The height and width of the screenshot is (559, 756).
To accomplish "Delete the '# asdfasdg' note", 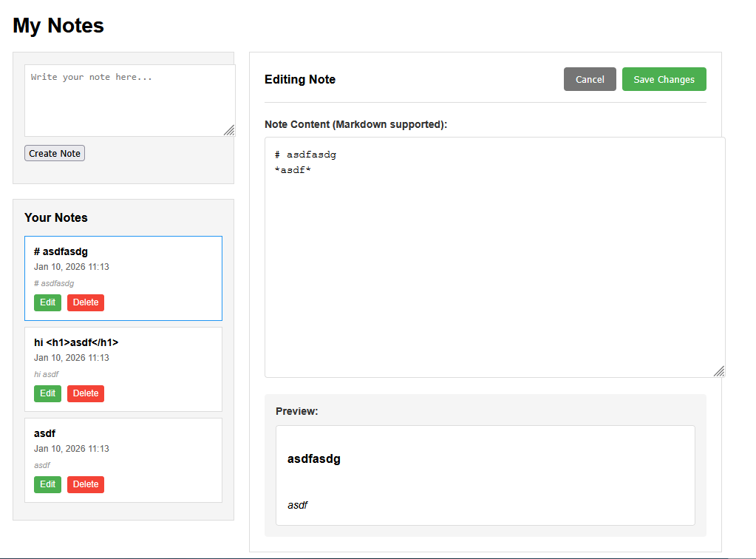I will (x=86, y=302).
